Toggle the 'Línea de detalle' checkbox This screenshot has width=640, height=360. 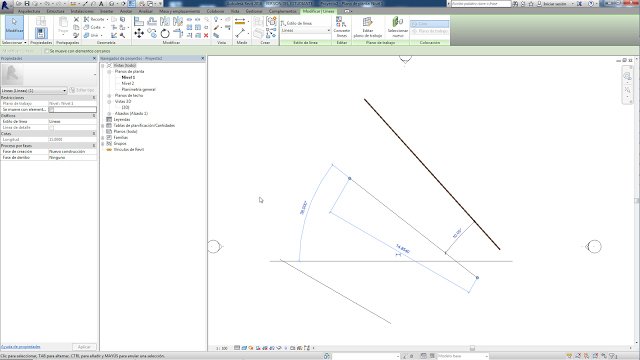pos(51,127)
